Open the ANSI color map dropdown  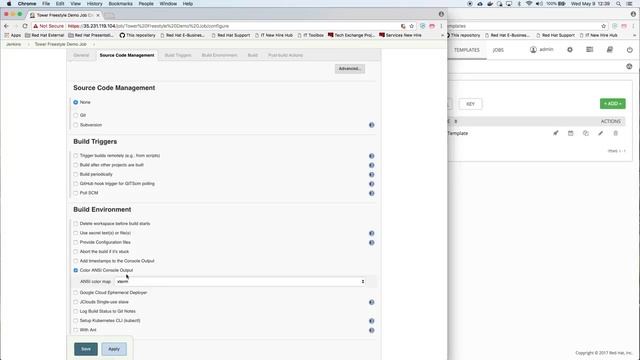(240, 282)
